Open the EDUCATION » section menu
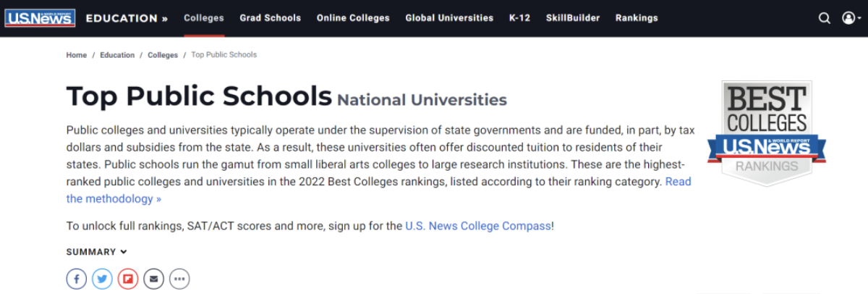868x294 pixels. pos(127,18)
